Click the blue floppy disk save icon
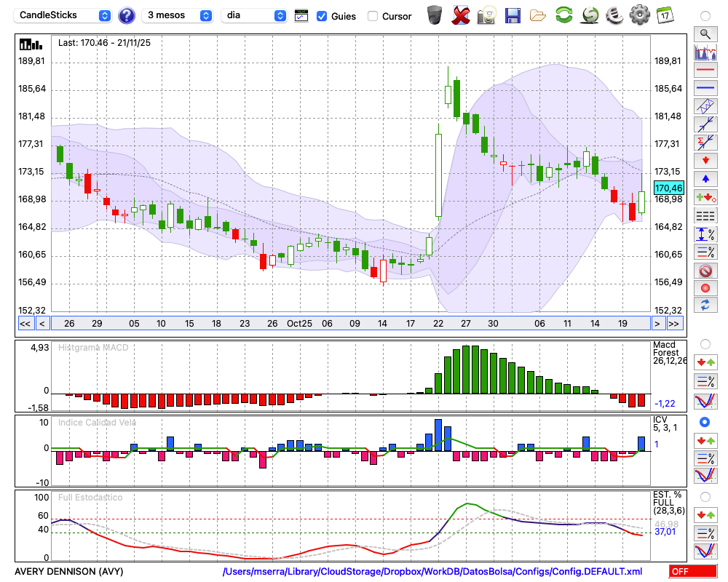Screen dimensions: 728x582 [513, 15]
